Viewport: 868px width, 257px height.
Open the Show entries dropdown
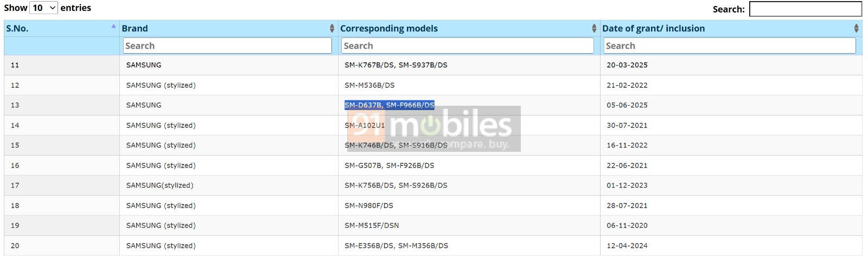[43, 8]
